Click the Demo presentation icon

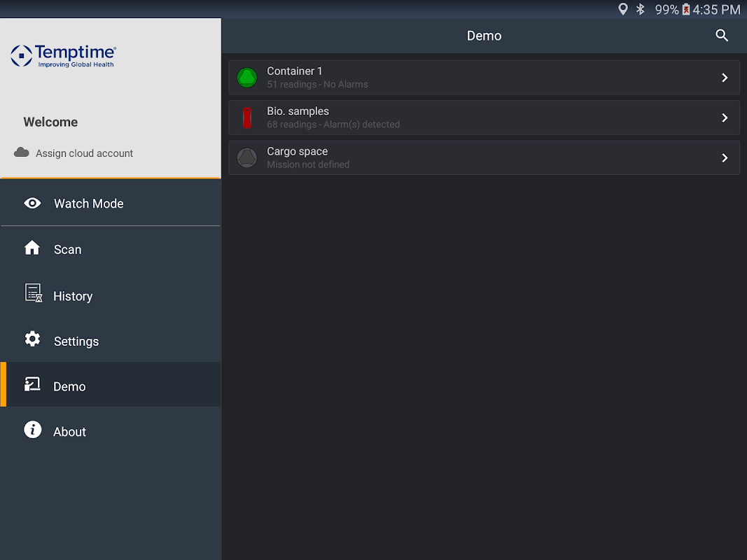pyautogui.click(x=32, y=384)
